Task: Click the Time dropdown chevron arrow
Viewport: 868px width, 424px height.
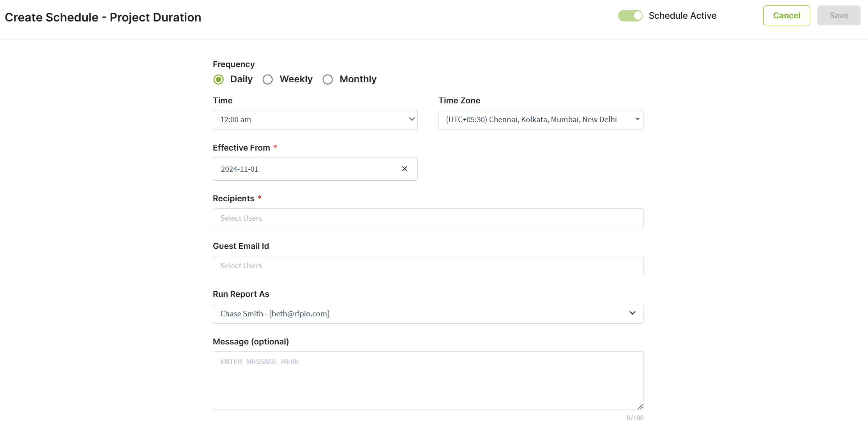Action: click(411, 119)
